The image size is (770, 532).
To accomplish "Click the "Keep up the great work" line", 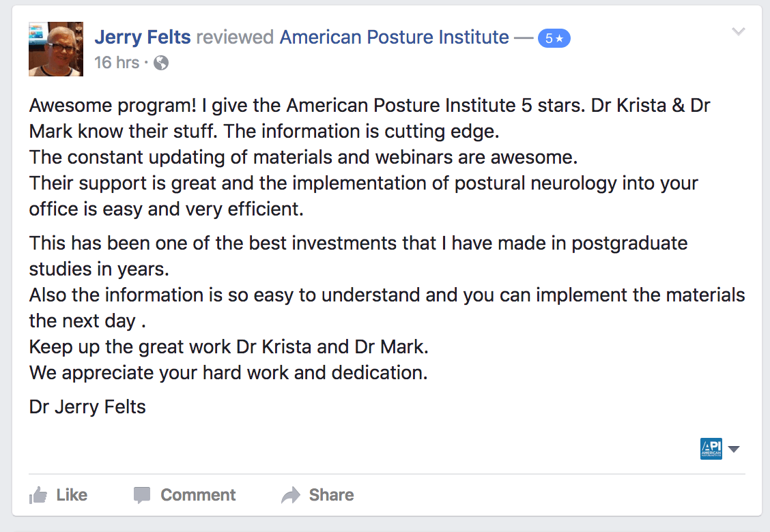I will pyautogui.click(x=229, y=346).
